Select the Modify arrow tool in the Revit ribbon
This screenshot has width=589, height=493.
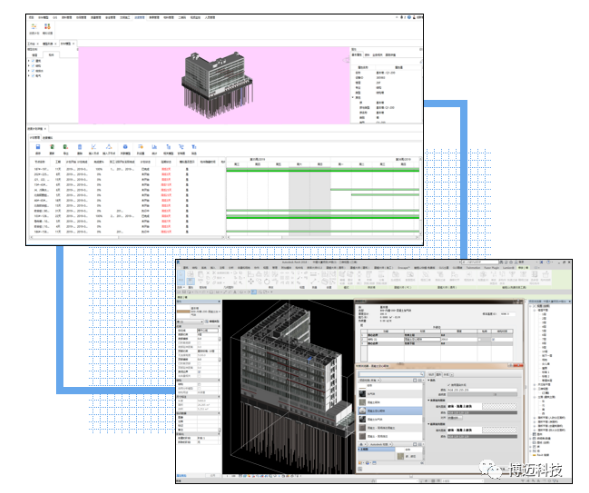[181, 277]
